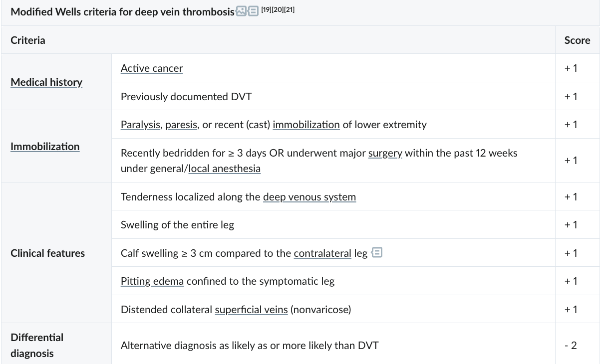Follow the Active cancer link

pos(152,68)
